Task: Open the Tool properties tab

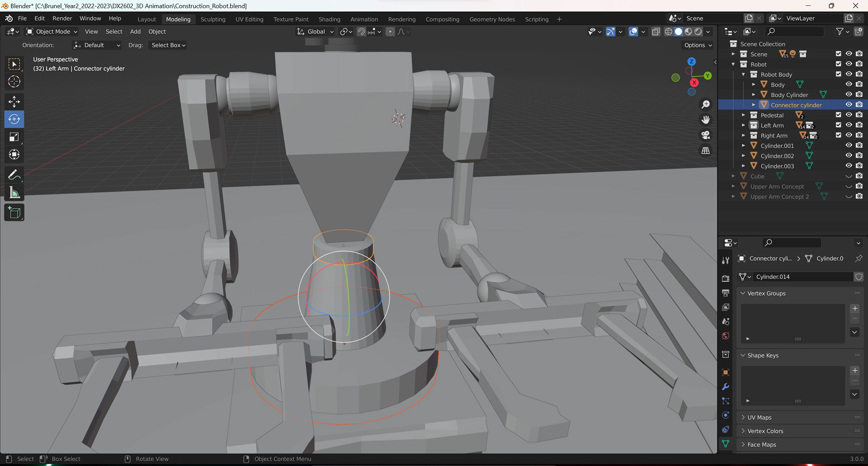Action: coord(726,260)
